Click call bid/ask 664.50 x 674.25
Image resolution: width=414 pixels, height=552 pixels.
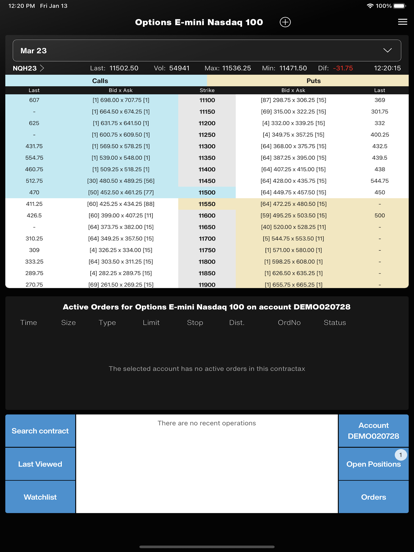tap(121, 112)
